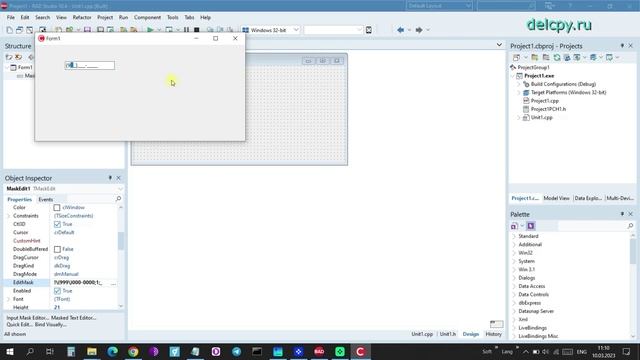The width and height of the screenshot is (640, 360).
Task: Click the Pause toolbar icon
Action: 186,30
